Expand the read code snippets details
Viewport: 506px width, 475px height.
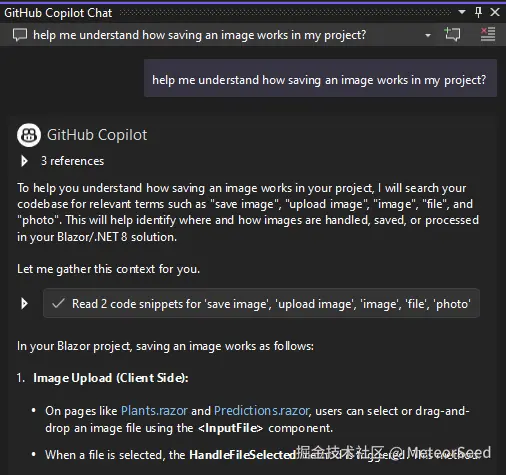pos(24,304)
